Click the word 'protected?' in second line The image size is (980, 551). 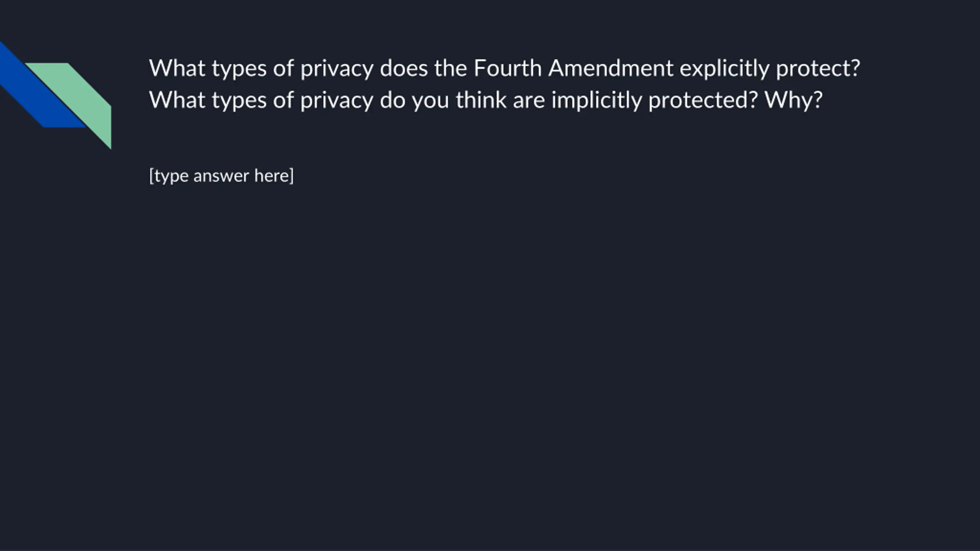click(x=703, y=100)
